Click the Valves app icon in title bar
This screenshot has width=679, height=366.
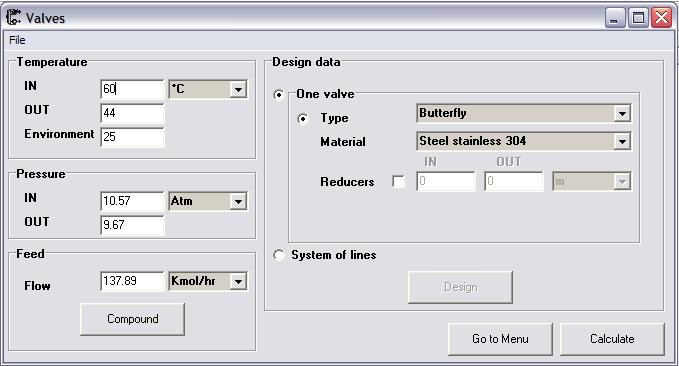coord(13,17)
